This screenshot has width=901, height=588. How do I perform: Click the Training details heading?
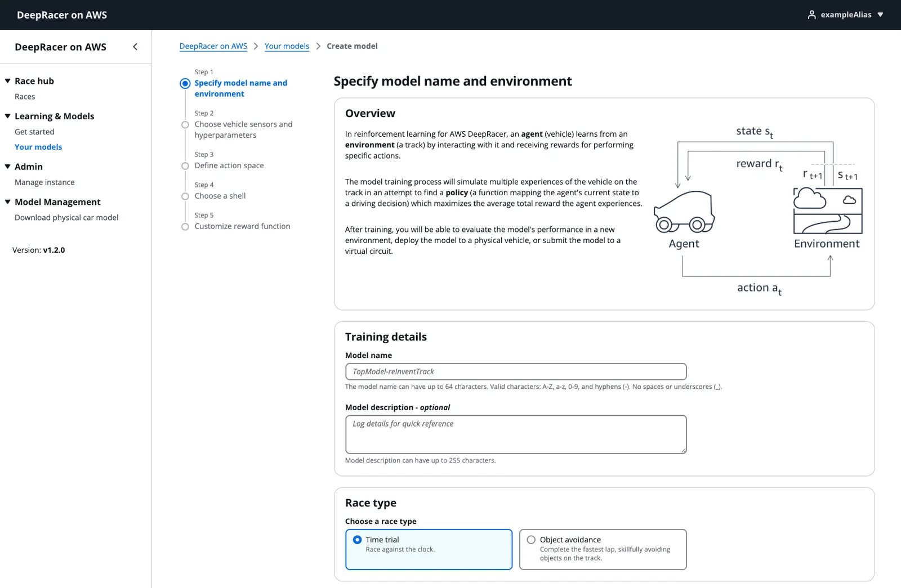[386, 337]
